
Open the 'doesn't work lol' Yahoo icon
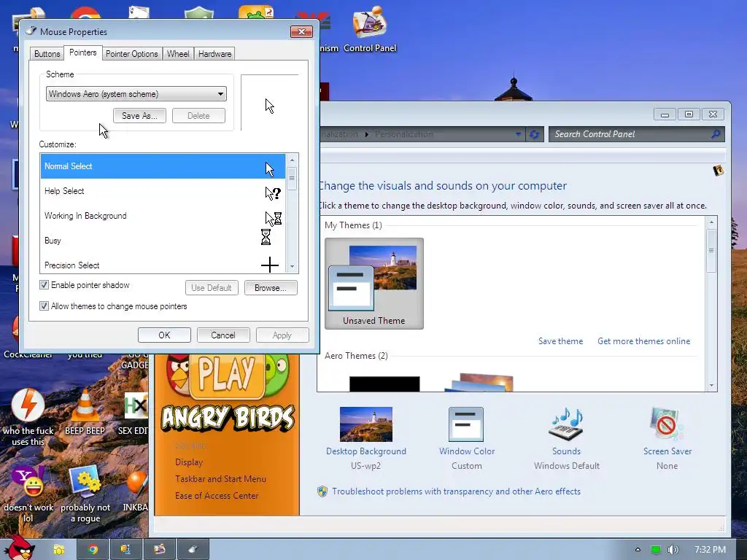pyautogui.click(x=28, y=494)
